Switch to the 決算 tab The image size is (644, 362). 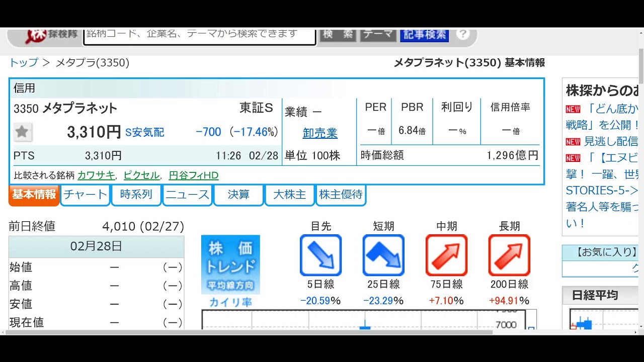click(x=238, y=195)
